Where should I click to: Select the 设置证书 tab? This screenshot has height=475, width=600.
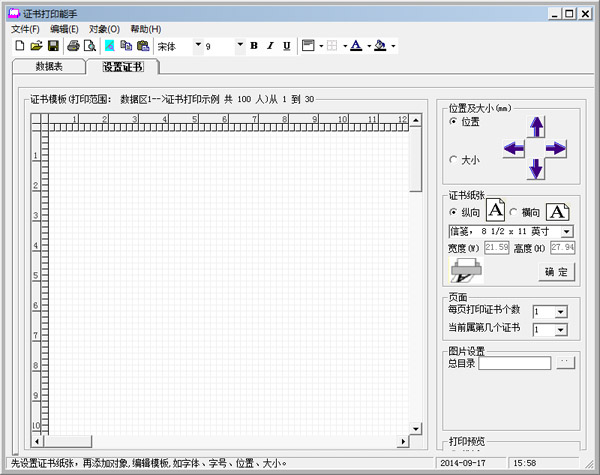[x=123, y=67]
